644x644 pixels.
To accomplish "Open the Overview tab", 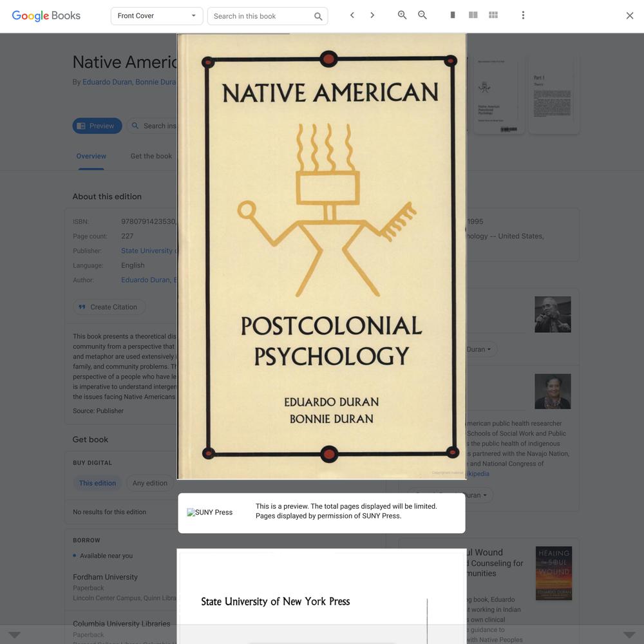I will tap(91, 156).
